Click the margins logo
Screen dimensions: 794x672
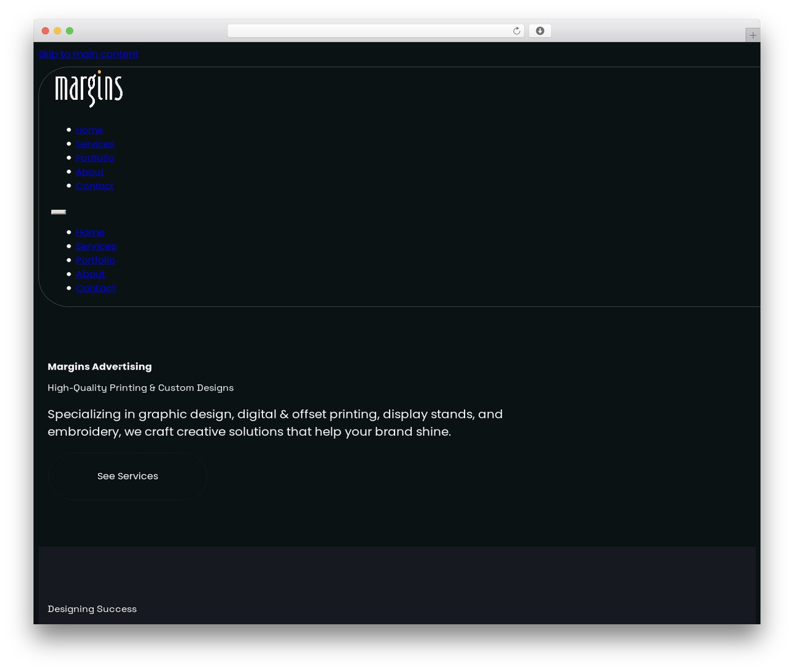pyautogui.click(x=89, y=89)
